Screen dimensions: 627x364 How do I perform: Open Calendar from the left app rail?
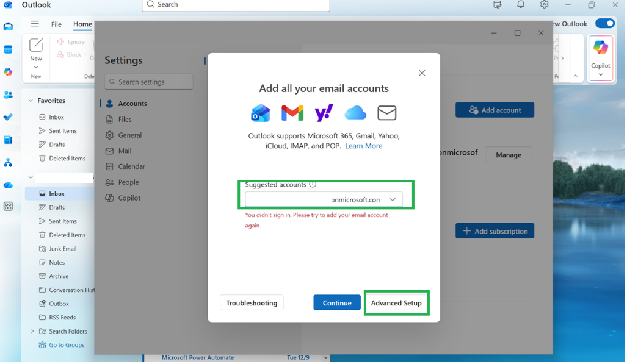8,49
